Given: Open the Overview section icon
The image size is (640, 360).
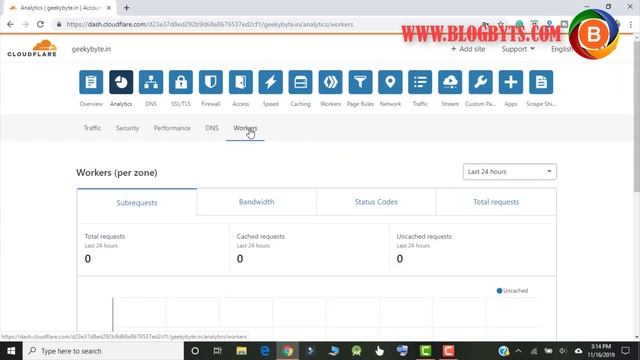Looking at the screenshot, I should coord(91,82).
